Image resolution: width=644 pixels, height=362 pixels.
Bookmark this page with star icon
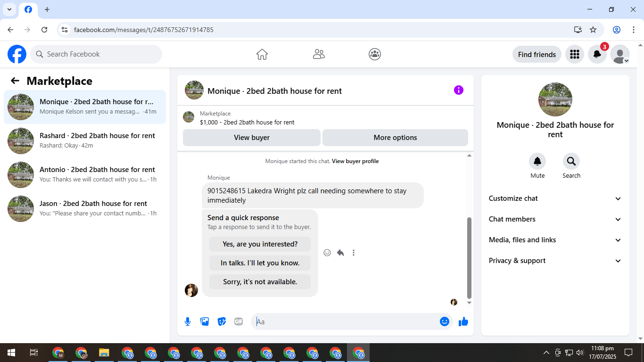point(593,30)
